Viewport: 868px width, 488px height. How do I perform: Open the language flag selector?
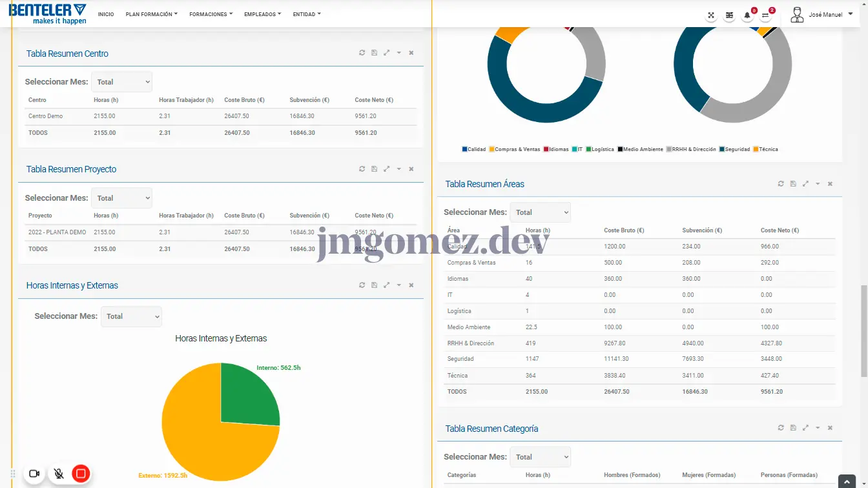pyautogui.click(x=729, y=15)
